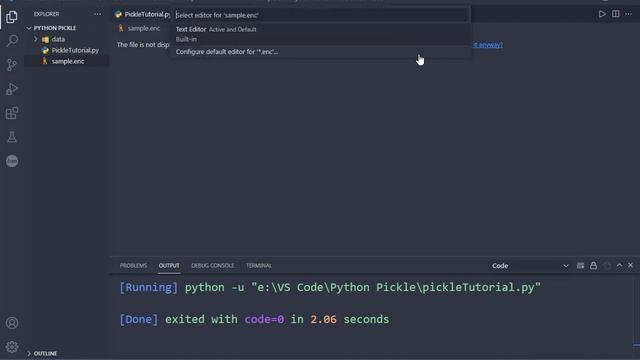The height and width of the screenshot is (360, 640).
Task: Clear the output panel
Action: pyautogui.click(x=580, y=266)
